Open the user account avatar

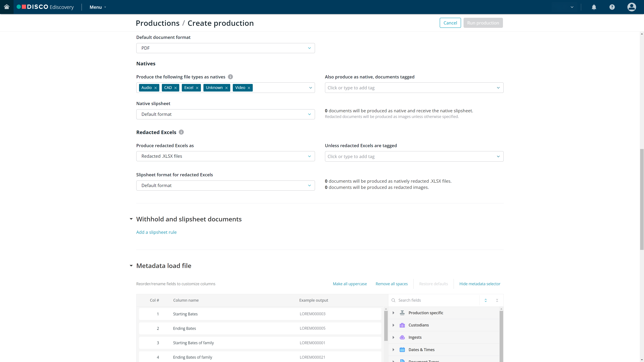[631, 7]
